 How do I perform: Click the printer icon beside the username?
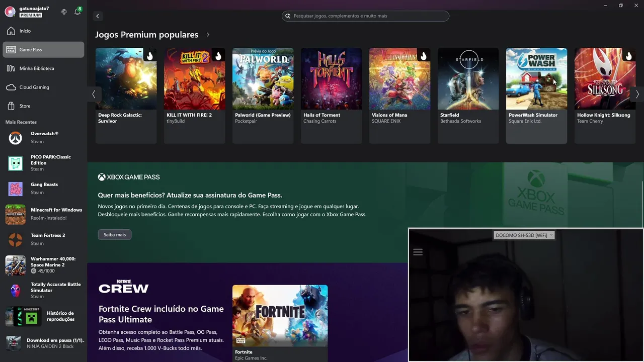point(64,12)
